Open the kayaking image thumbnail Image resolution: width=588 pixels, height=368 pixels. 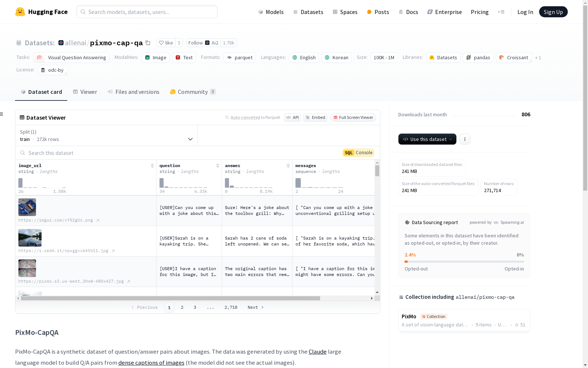(x=30, y=238)
